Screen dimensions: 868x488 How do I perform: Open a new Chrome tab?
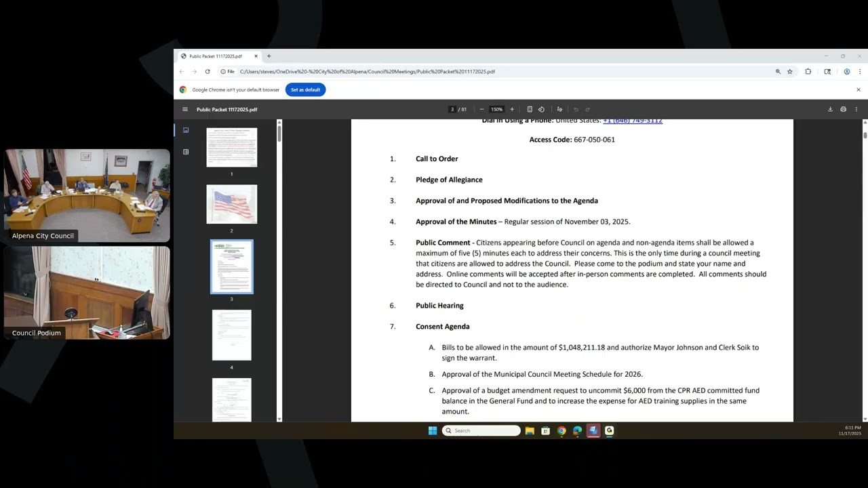[x=269, y=56]
